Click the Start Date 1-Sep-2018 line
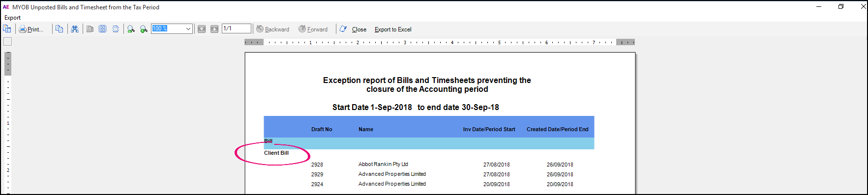 click(x=416, y=107)
